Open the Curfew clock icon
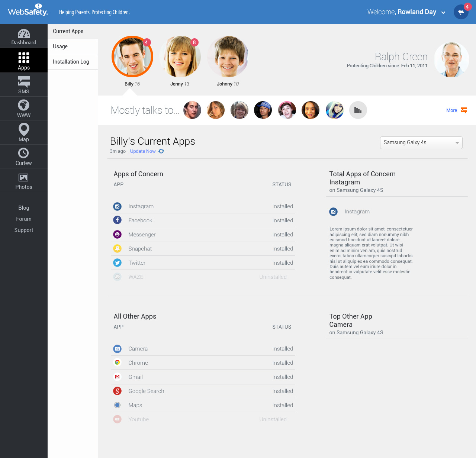Screen dimensions: 476x458 [23, 154]
